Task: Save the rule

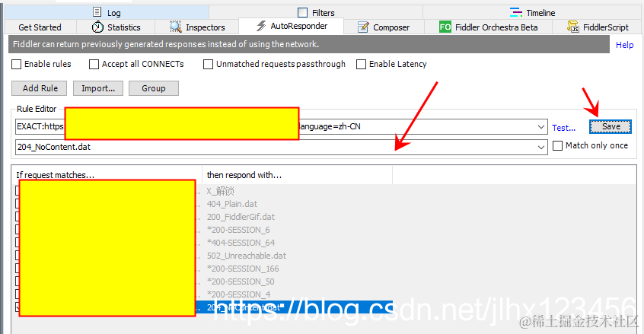Action: click(611, 127)
